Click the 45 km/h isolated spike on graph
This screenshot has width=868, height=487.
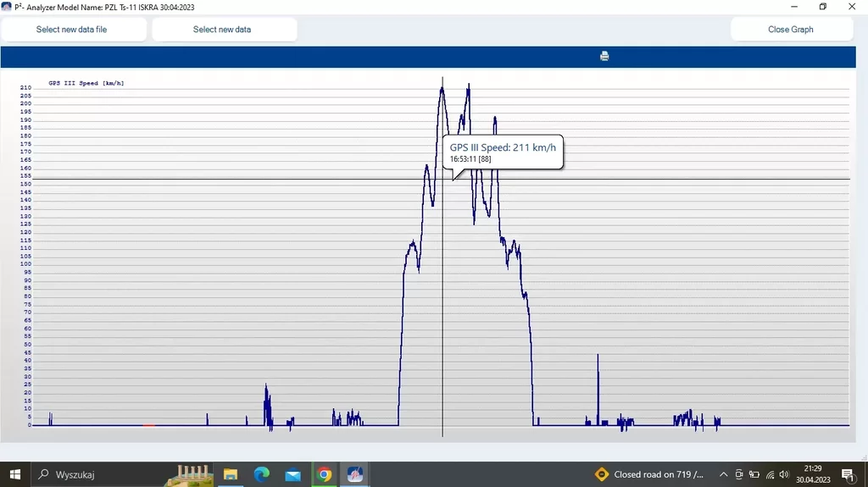click(x=598, y=356)
